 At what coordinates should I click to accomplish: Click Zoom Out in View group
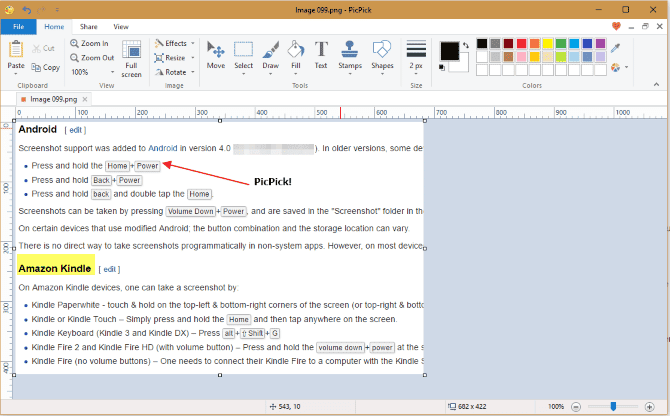92,58
